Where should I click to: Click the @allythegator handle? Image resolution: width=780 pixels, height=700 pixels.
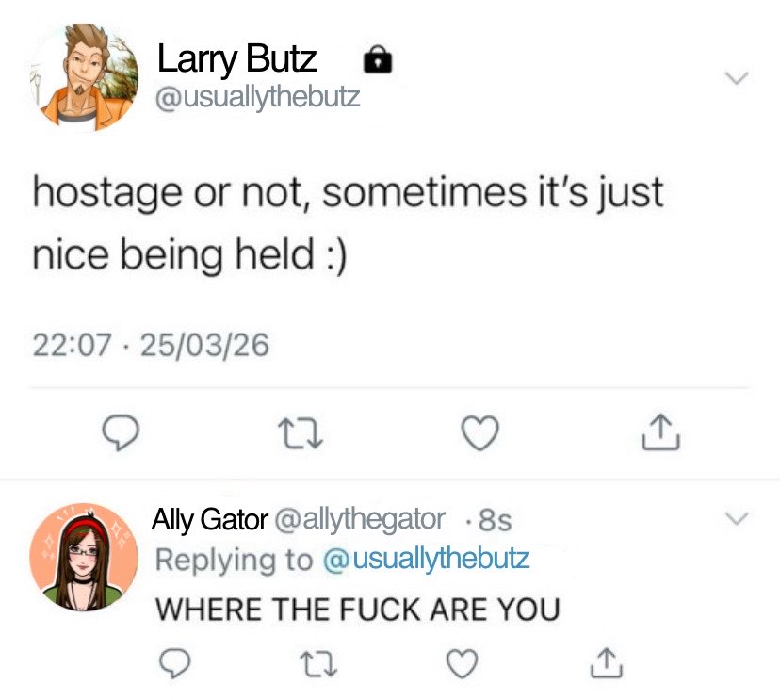(x=360, y=520)
